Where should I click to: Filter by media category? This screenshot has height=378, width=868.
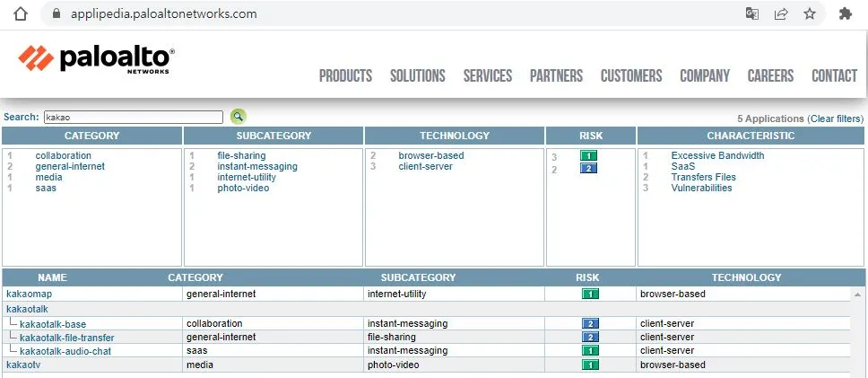[48, 178]
